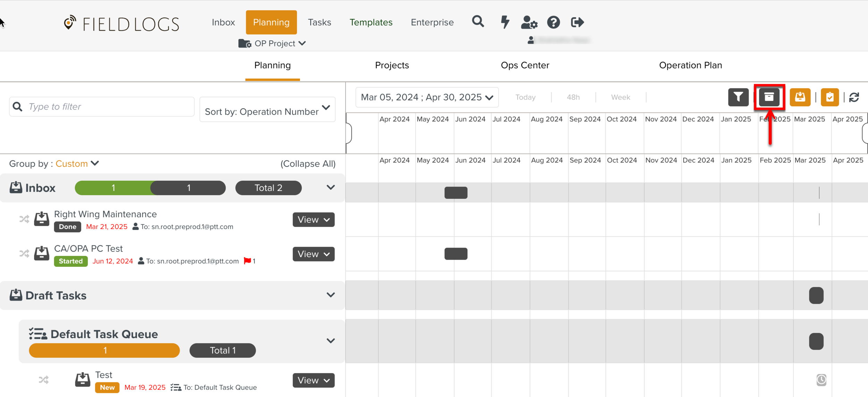The width and height of the screenshot is (868, 397).
Task: Click the orange inbox download icon
Action: coord(800,97)
